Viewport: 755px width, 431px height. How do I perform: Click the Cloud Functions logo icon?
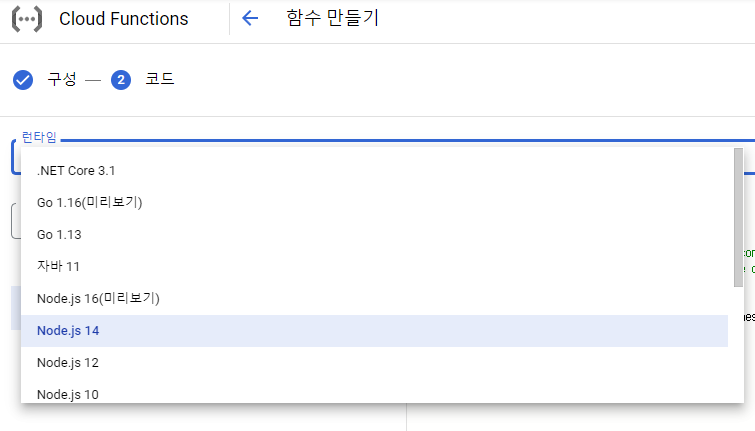click(27, 18)
